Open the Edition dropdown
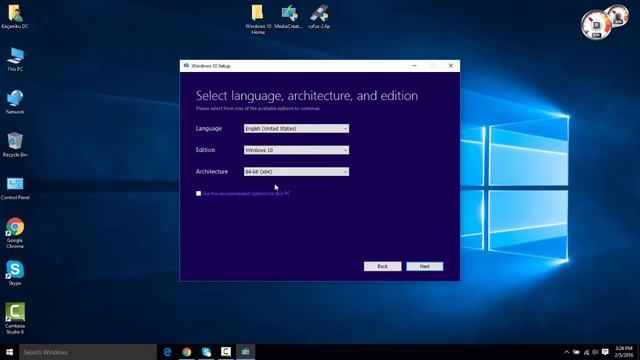640x360 pixels. pos(296,150)
